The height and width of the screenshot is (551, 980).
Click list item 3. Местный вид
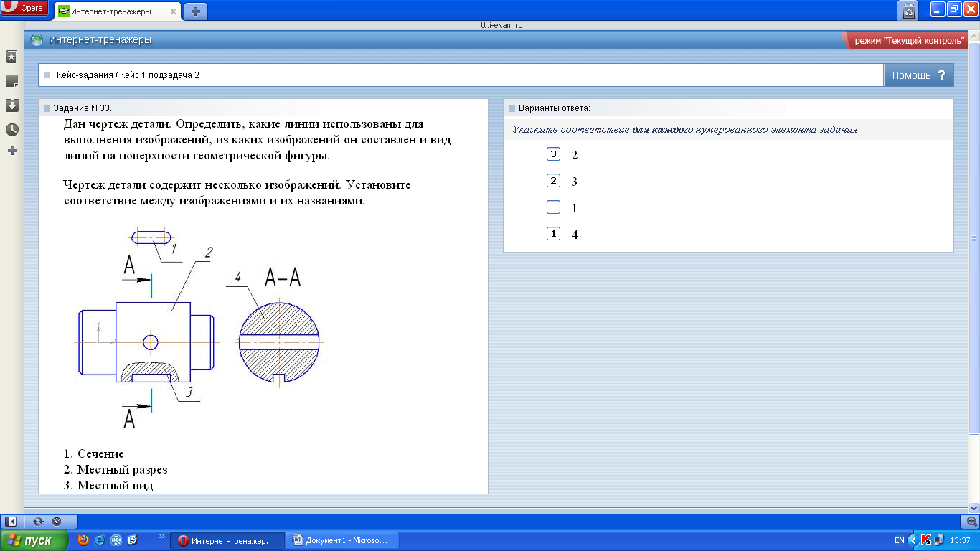coord(108,486)
